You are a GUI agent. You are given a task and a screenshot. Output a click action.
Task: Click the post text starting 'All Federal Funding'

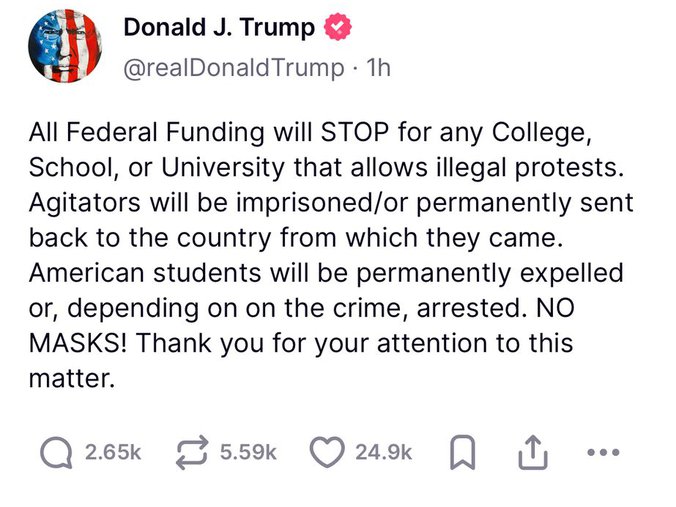[331, 255]
